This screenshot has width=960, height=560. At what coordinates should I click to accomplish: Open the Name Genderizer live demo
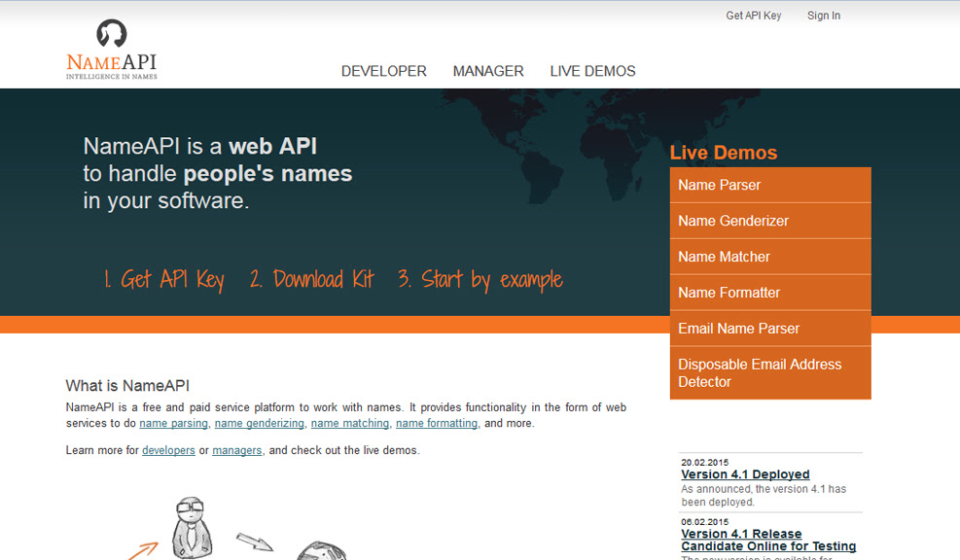[x=770, y=221]
